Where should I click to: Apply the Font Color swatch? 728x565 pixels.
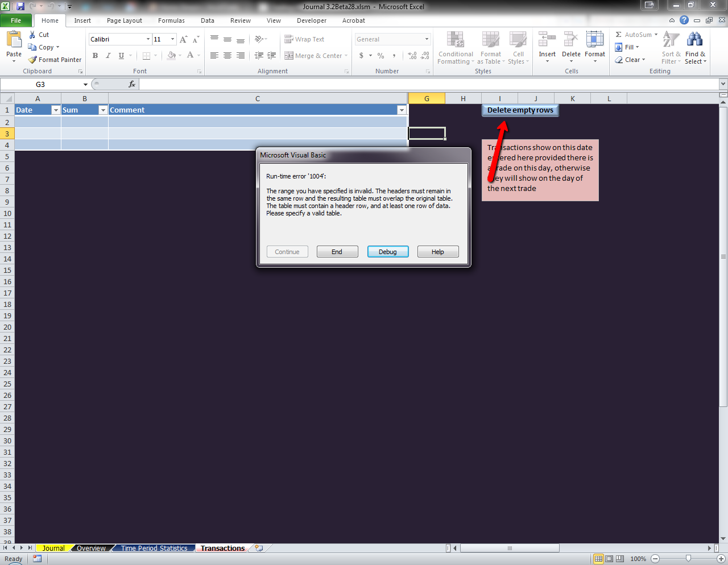point(190,56)
